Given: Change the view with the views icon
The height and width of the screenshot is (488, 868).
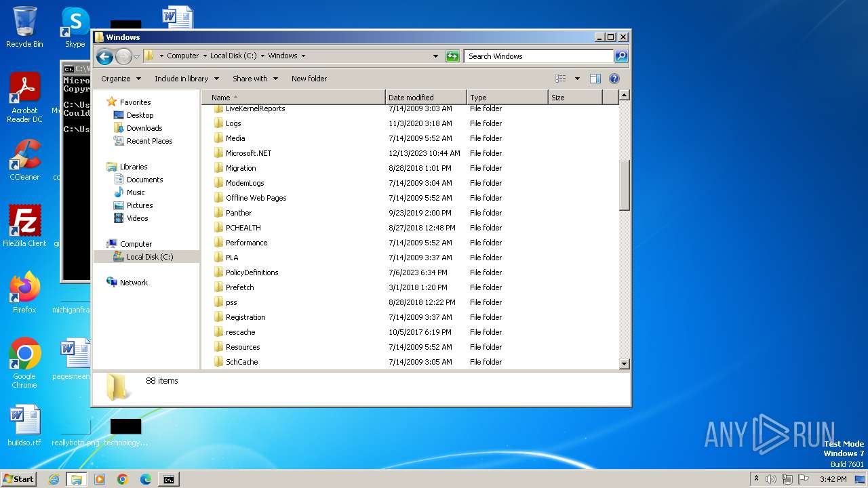Looking at the screenshot, I should [560, 79].
